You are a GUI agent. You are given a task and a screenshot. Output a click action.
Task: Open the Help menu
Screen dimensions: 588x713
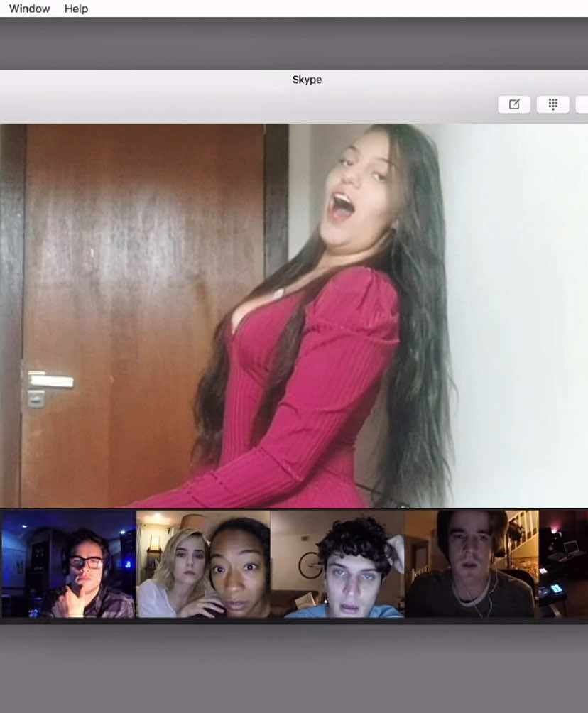76,9
